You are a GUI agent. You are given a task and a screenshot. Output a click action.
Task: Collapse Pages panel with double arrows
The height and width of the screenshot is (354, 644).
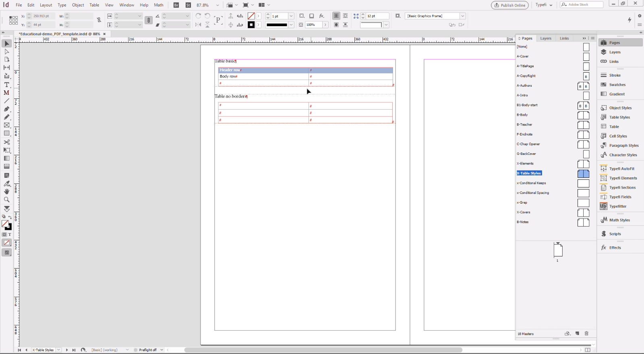pyautogui.click(x=584, y=38)
